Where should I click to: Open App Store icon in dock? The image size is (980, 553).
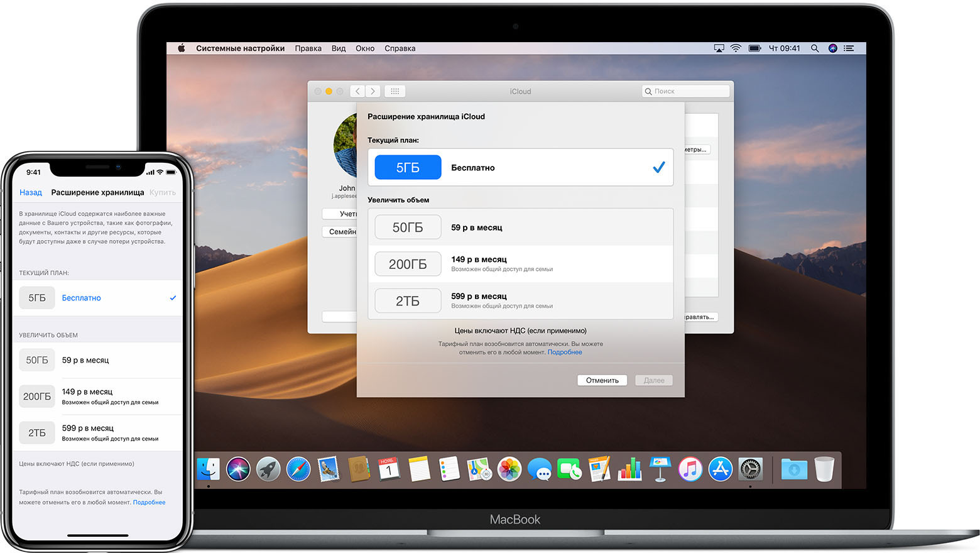pyautogui.click(x=721, y=469)
